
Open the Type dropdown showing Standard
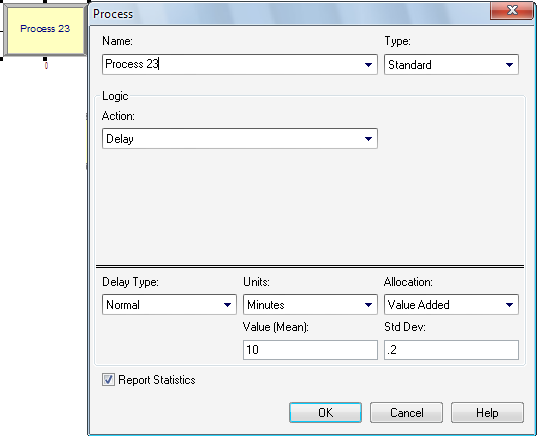tap(451, 64)
